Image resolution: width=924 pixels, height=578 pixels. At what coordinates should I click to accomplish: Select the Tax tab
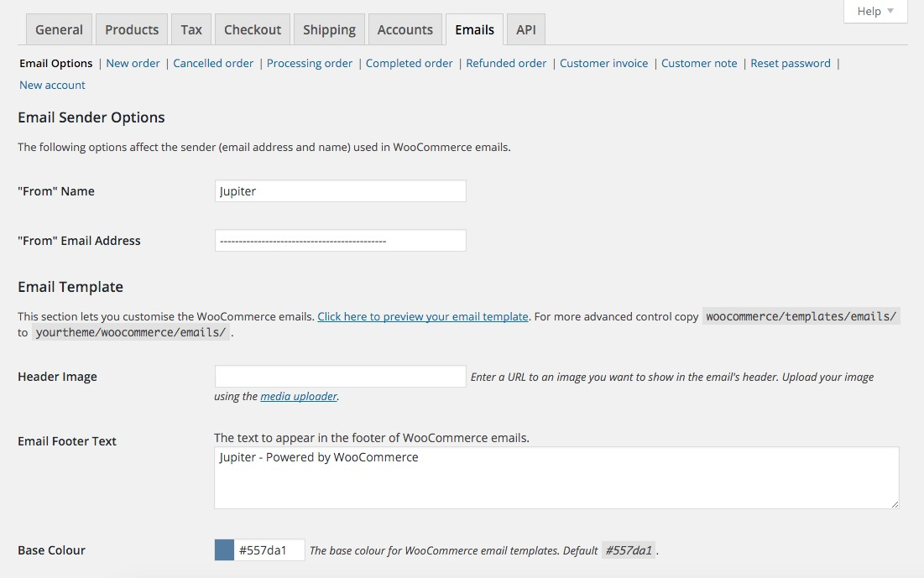[x=191, y=29]
